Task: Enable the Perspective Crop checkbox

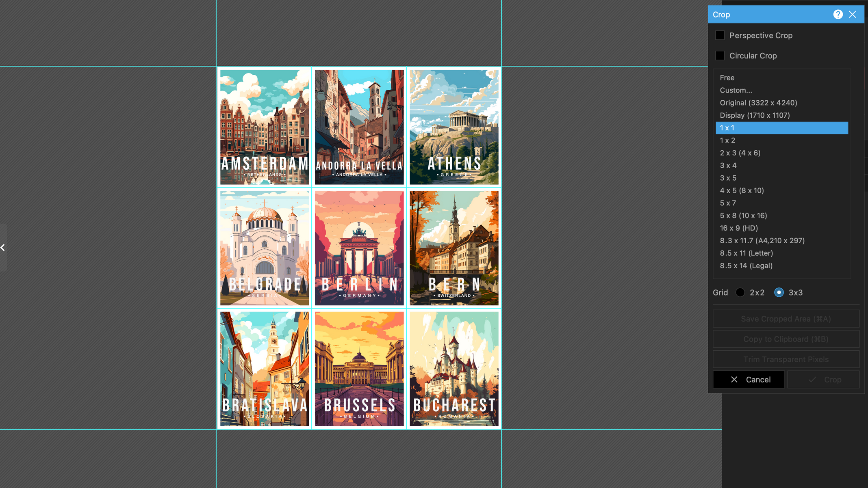Action: 720,35
